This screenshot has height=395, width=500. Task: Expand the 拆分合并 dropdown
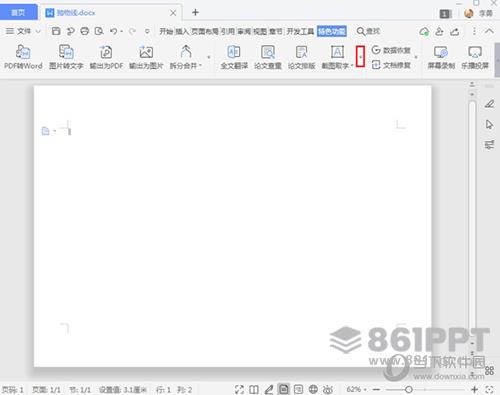click(200, 65)
